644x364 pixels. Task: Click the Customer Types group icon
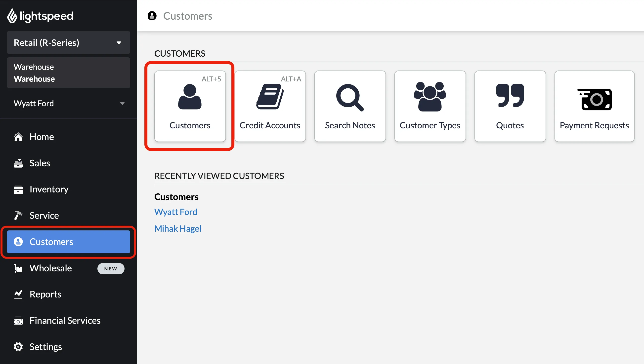(x=430, y=97)
